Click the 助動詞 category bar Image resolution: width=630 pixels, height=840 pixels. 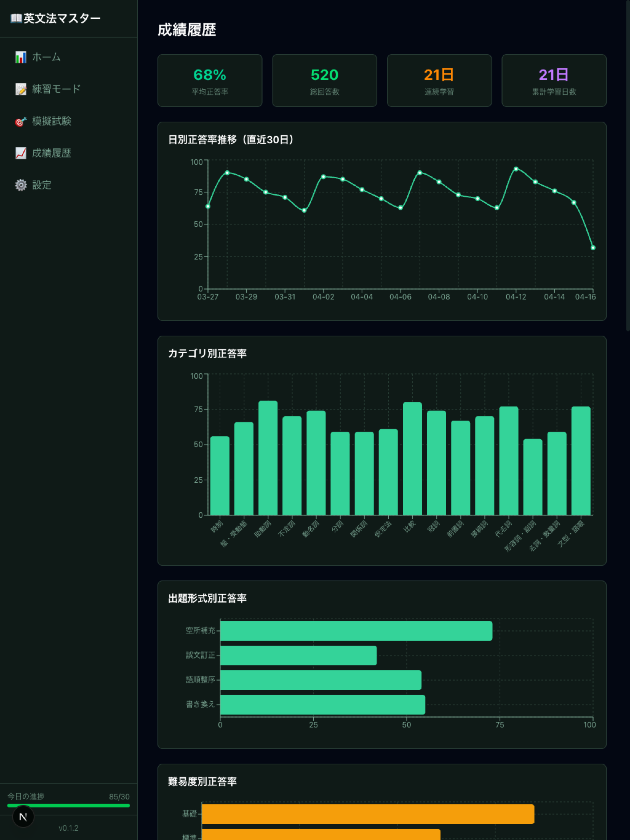coord(268,458)
